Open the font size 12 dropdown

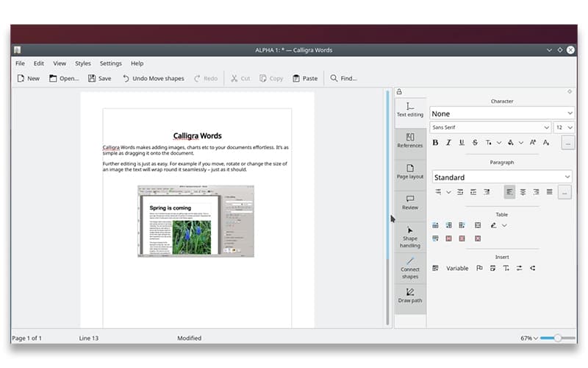click(564, 127)
